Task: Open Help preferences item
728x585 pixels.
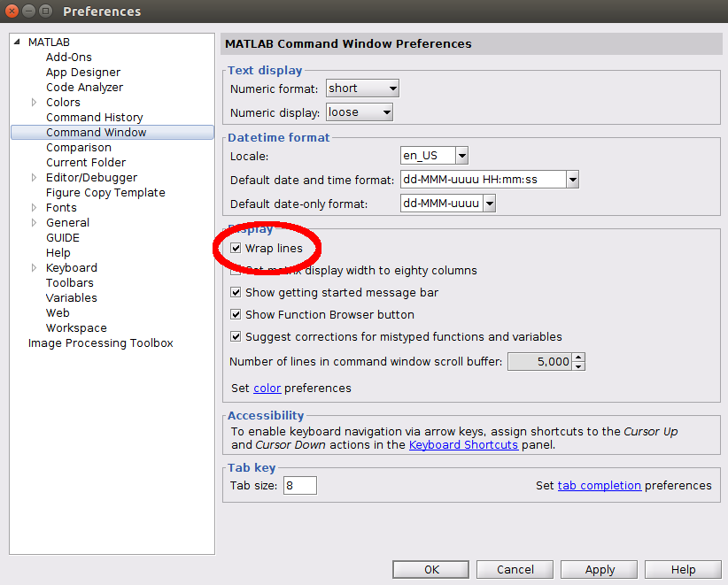Action: [x=58, y=253]
